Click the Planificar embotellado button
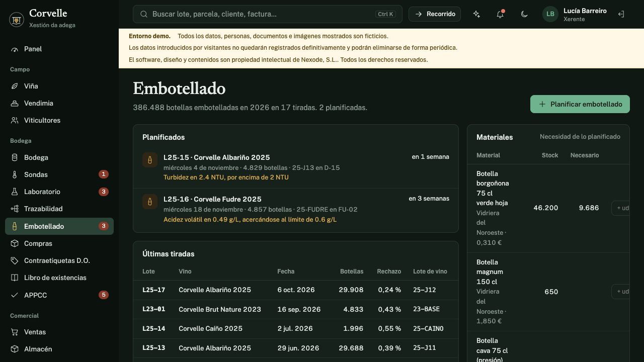The height and width of the screenshot is (362, 644). point(580,104)
